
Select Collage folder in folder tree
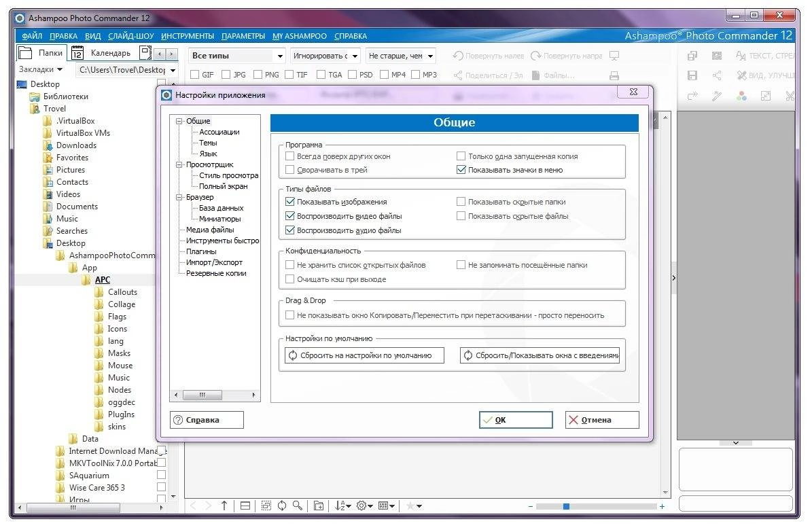(x=122, y=304)
